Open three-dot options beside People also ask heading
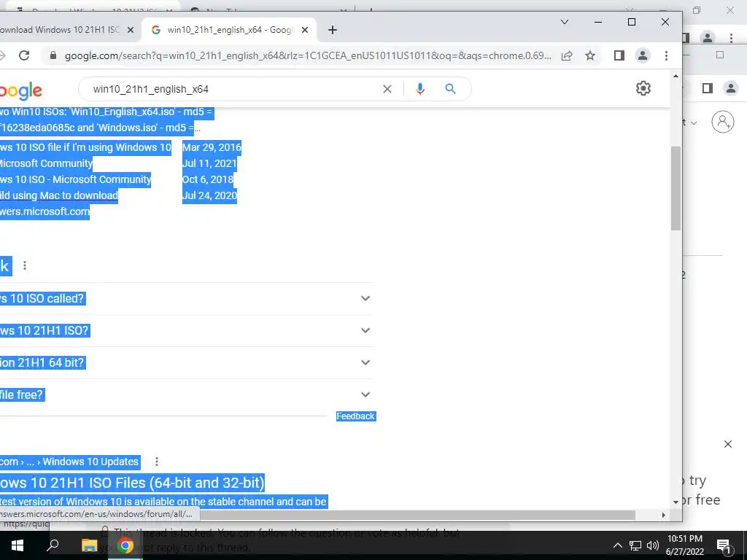The width and height of the screenshot is (747, 560). coord(25,265)
